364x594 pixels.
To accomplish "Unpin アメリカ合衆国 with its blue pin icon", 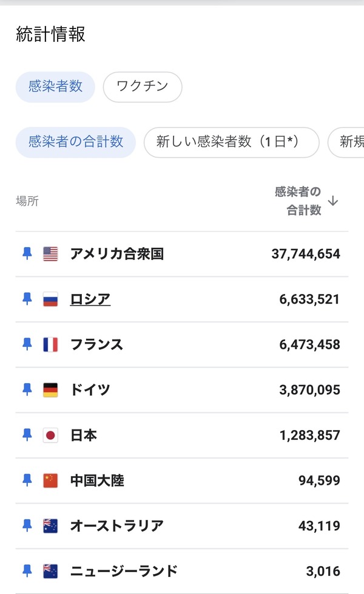I will click(27, 253).
